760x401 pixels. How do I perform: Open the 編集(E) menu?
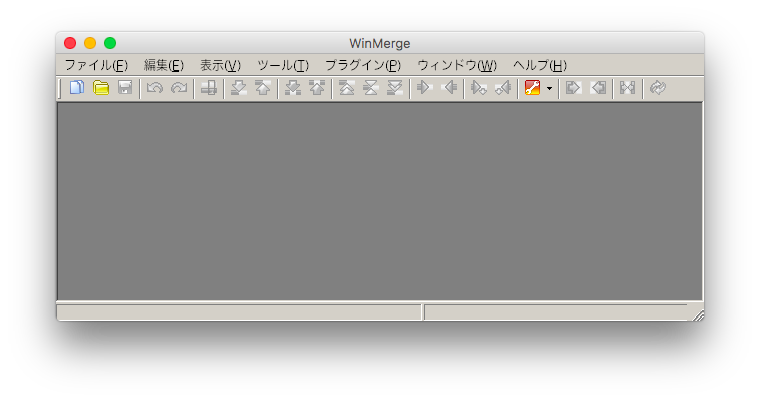164,65
